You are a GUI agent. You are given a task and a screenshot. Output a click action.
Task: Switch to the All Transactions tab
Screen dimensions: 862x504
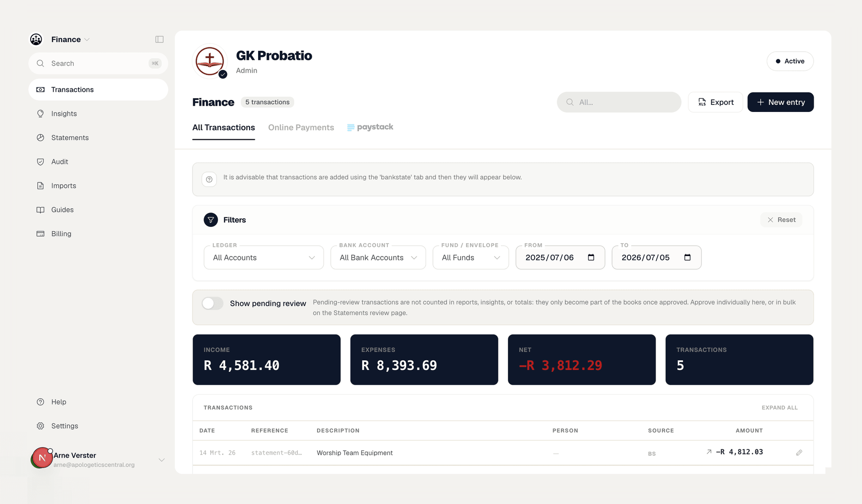224,127
